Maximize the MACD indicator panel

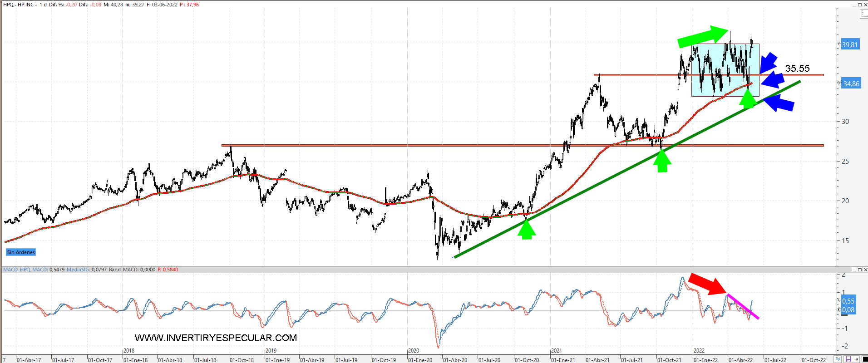coord(860,270)
